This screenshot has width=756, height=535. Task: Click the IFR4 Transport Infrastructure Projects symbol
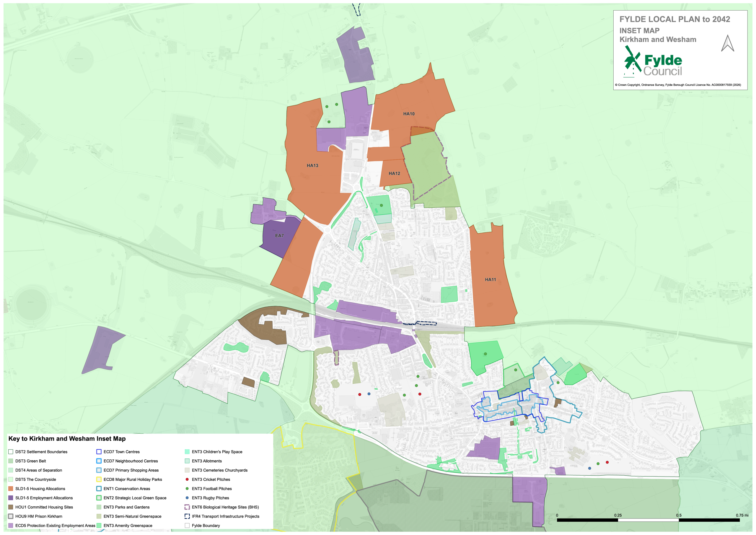[187, 516]
